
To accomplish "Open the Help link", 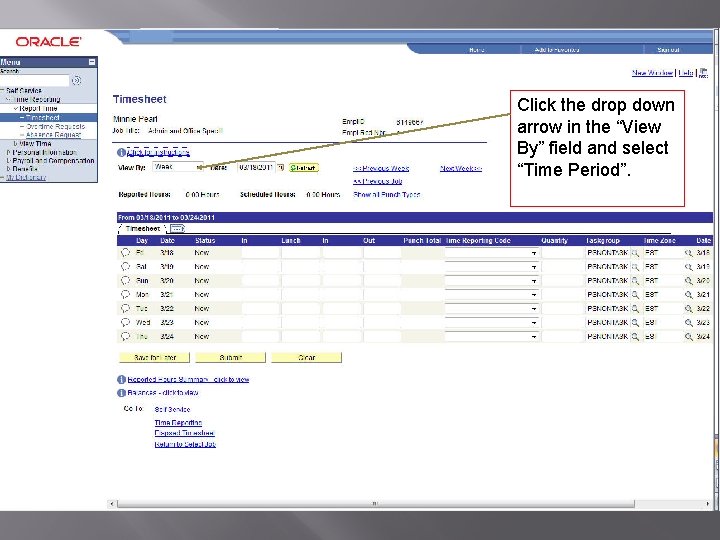I will [686, 73].
